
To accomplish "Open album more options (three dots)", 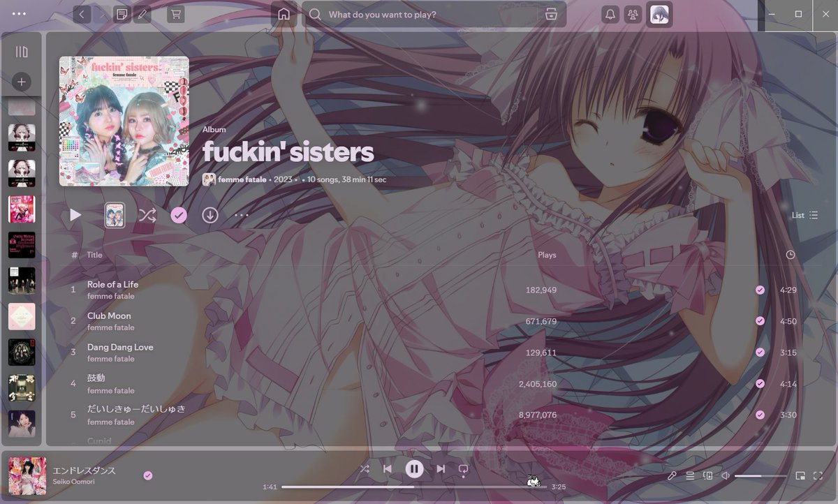I will (242, 215).
